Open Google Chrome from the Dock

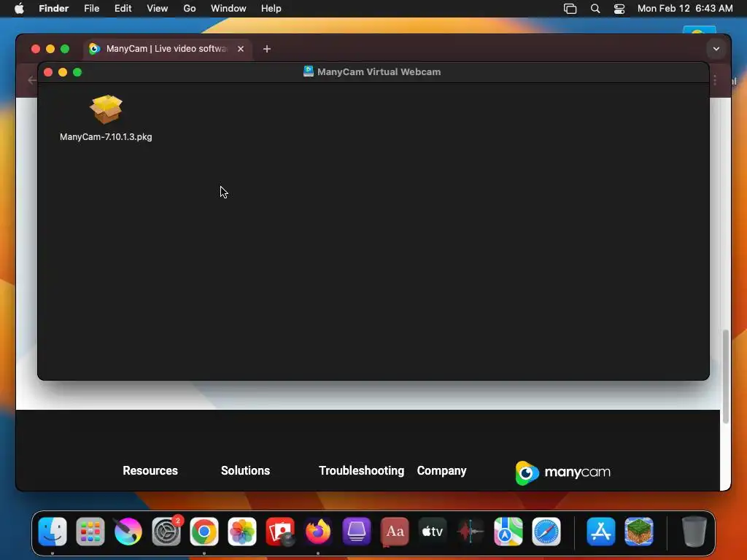click(204, 532)
